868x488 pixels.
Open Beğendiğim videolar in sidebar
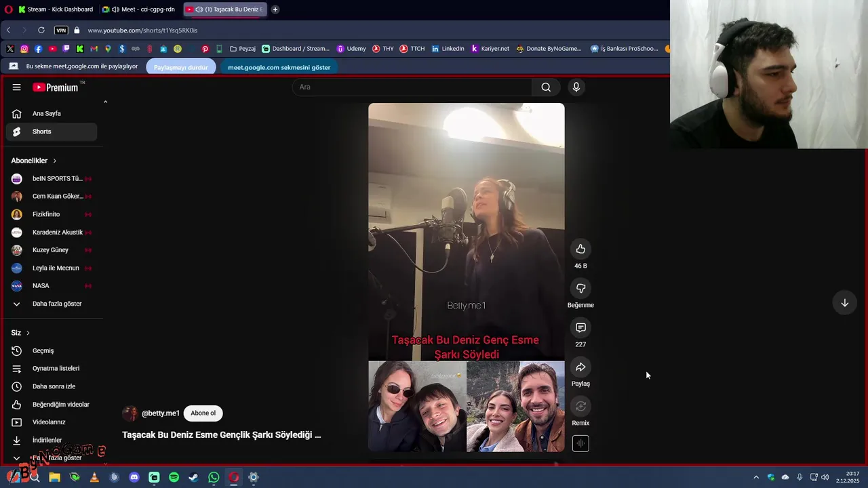pos(52,404)
